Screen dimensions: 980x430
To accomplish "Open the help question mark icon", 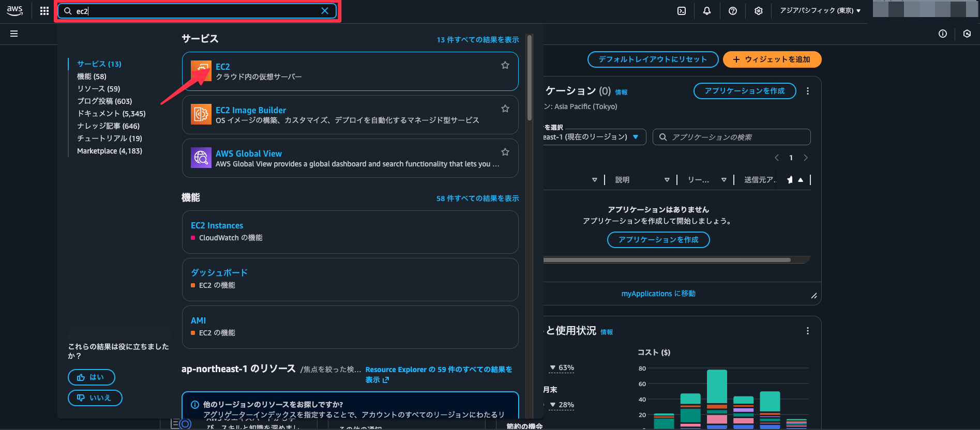I will 733,11.
